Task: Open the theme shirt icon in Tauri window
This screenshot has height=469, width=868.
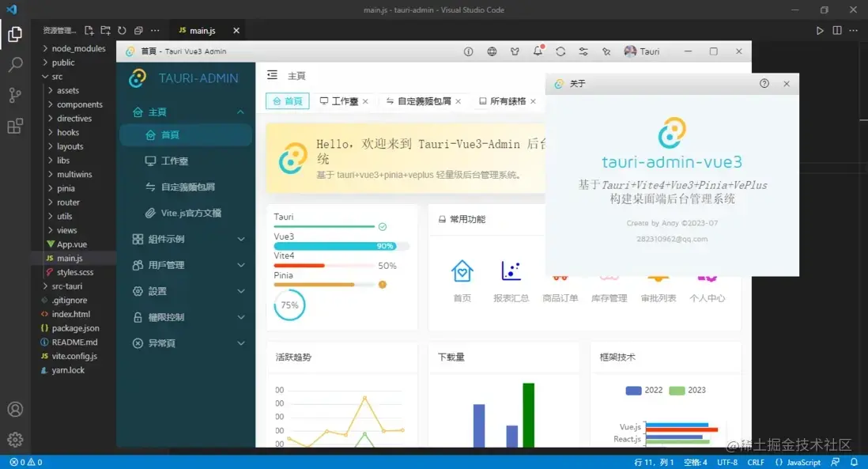Action: click(x=515, y=51)
